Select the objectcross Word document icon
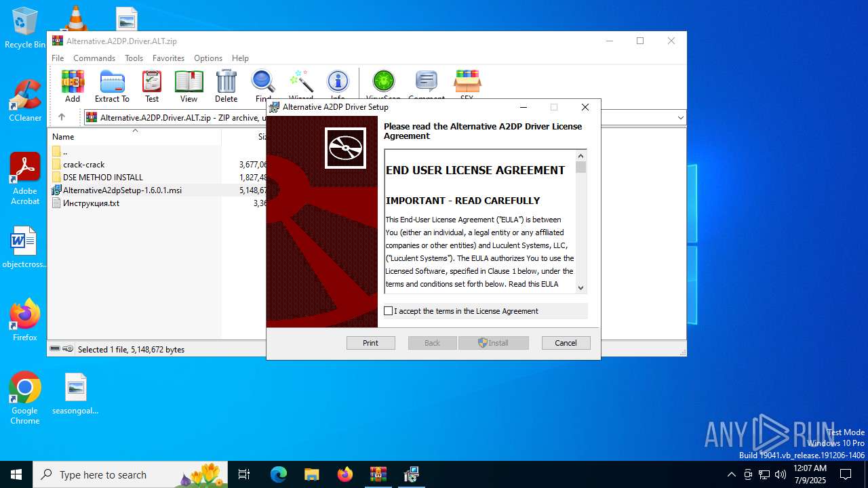868x488 pixels. click(24, 247)
